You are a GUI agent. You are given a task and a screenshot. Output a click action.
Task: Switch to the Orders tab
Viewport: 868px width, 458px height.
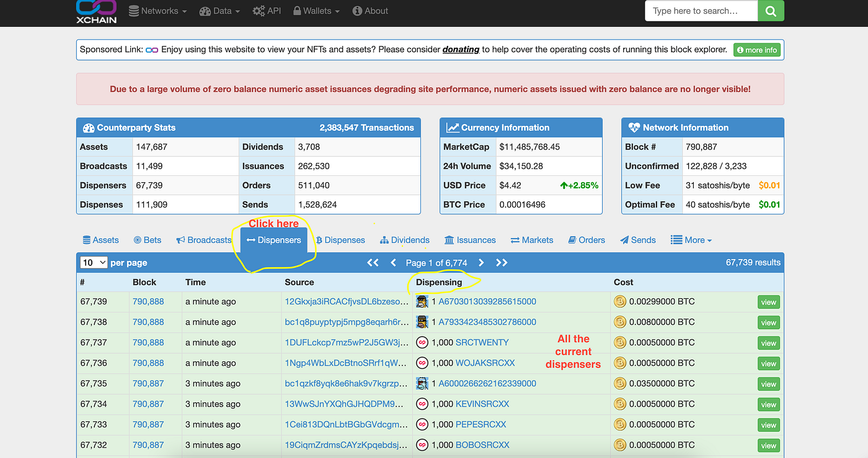587,240
